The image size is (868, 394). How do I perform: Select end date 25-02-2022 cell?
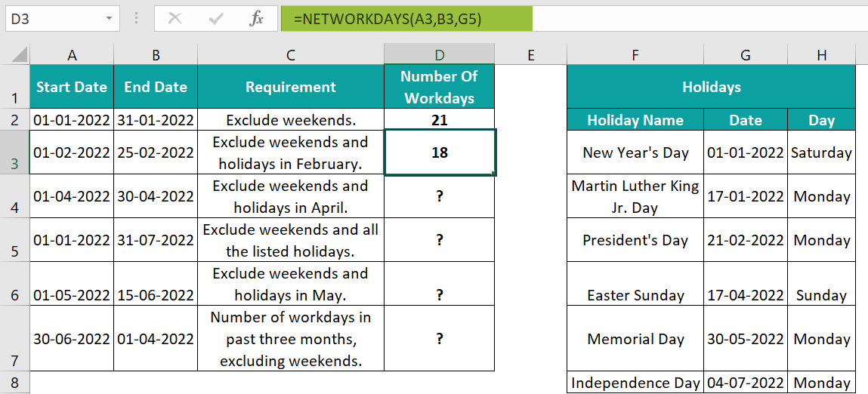click(156, 152)
